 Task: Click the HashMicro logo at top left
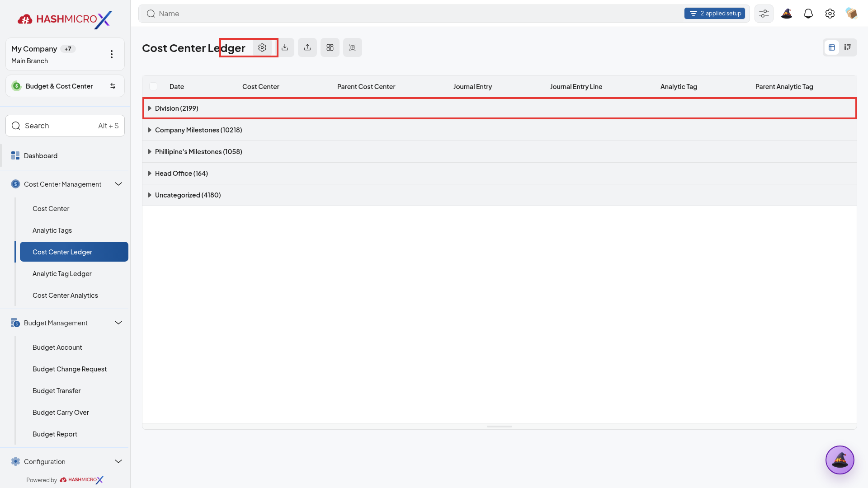pyautogui.click(x=65, y=19)
